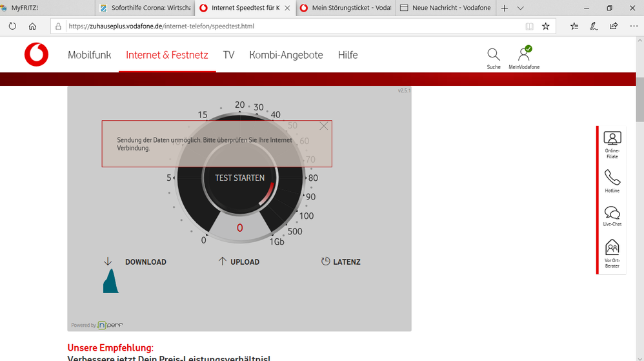
Task: Click the upload arrow icon
Action: pos(222,261)
